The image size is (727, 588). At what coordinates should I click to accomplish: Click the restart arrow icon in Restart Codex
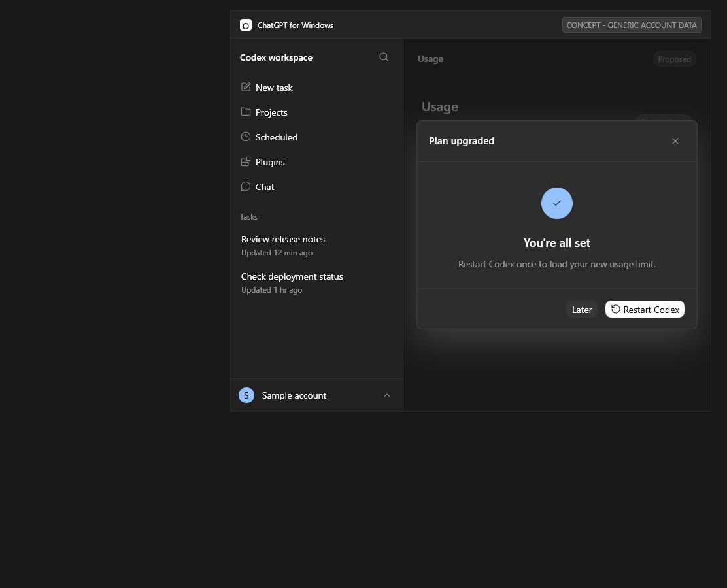pos(615,309)
